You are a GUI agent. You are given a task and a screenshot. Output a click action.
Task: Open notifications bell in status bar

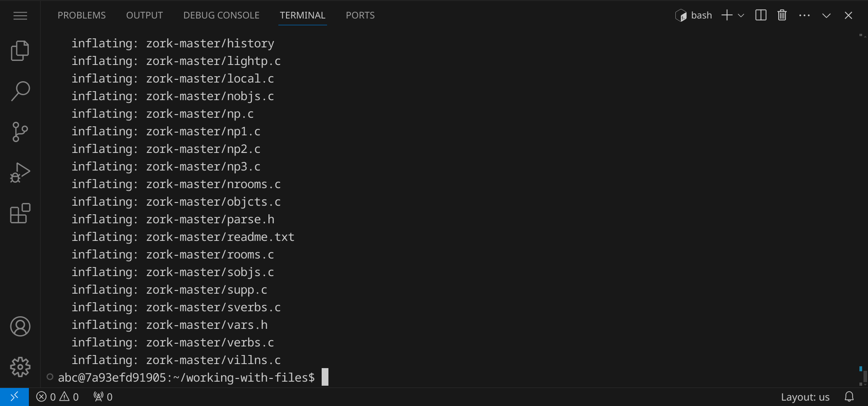[849, 397]
